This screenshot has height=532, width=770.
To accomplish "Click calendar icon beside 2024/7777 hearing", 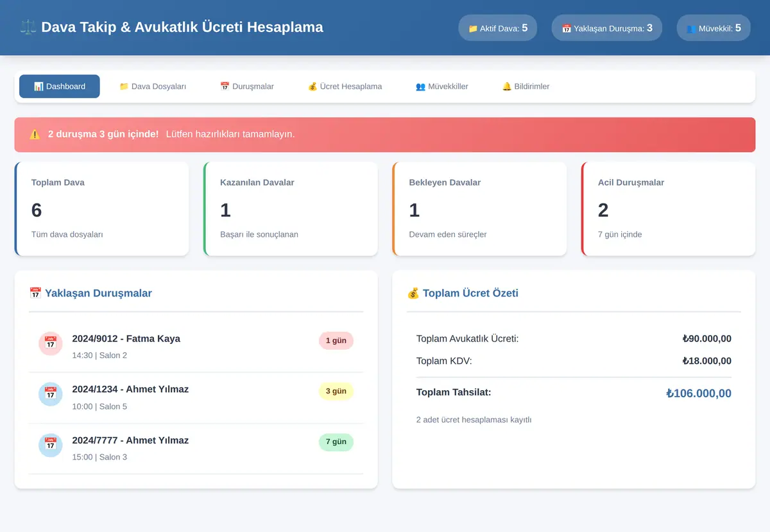I will (51, 445).
